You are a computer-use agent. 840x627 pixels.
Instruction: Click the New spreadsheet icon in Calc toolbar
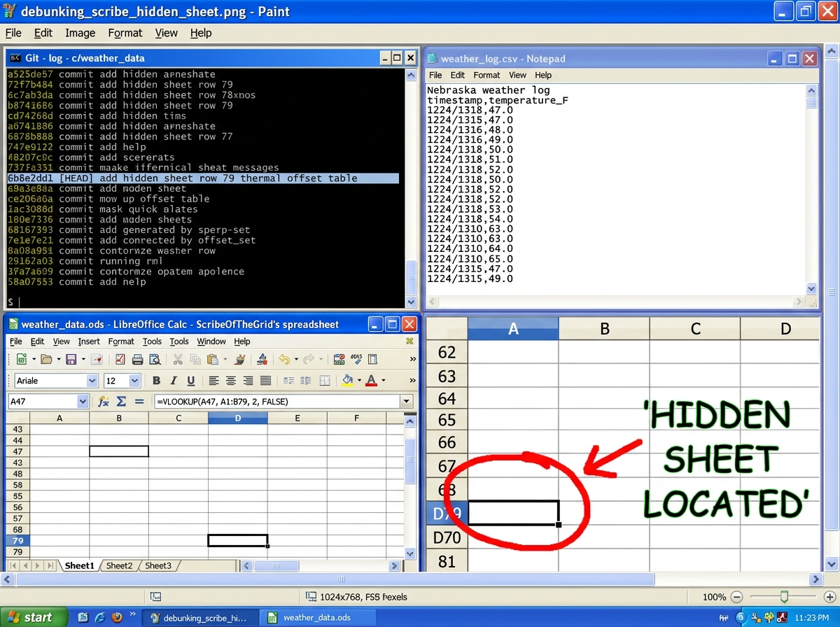tap(21, 360)
